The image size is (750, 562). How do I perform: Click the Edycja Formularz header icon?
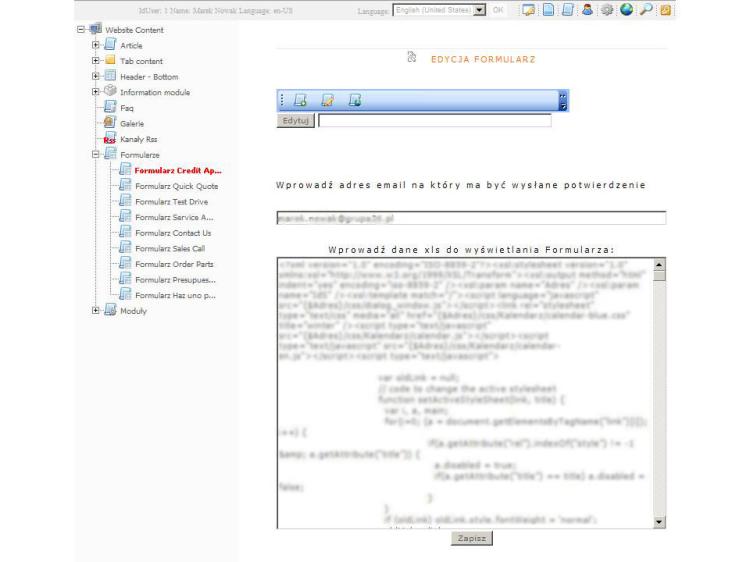(411, 57)
